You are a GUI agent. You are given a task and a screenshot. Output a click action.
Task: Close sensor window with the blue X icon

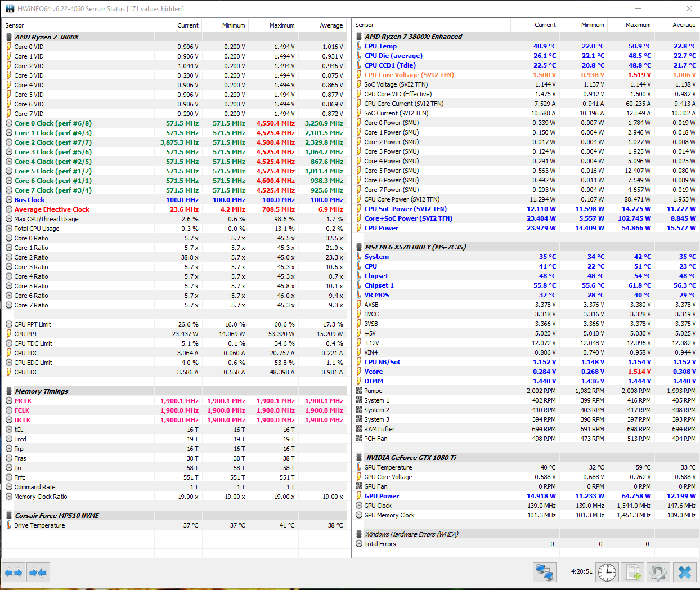pos(685,573)
